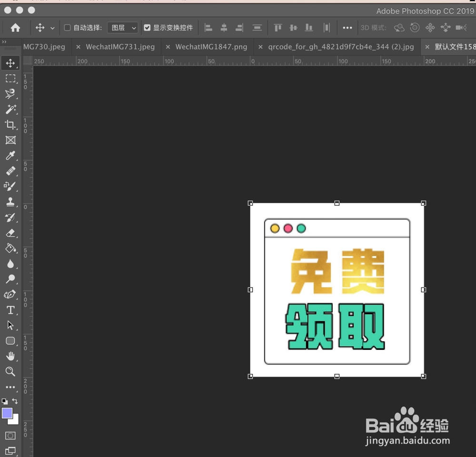
Task: Align top edges
Action: pos(278,28)
